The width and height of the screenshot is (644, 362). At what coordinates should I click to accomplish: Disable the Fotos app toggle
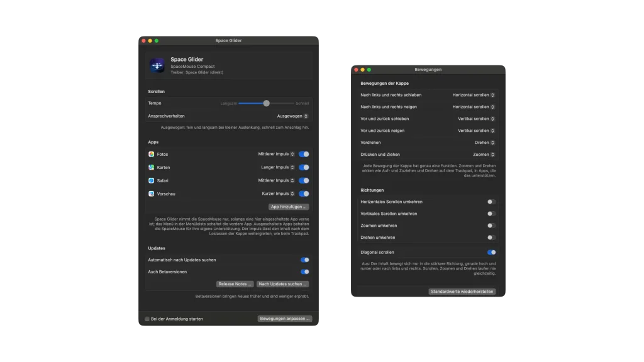(304, 155)
